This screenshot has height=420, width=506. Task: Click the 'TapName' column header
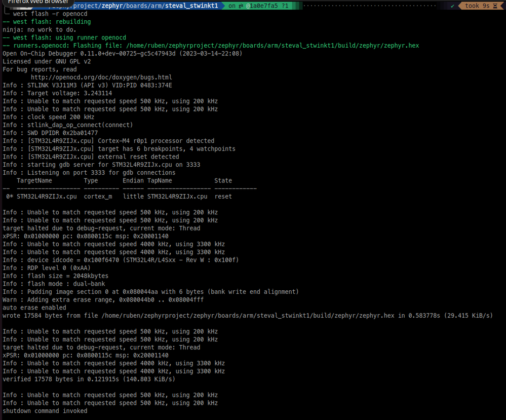tap(160, 180)
